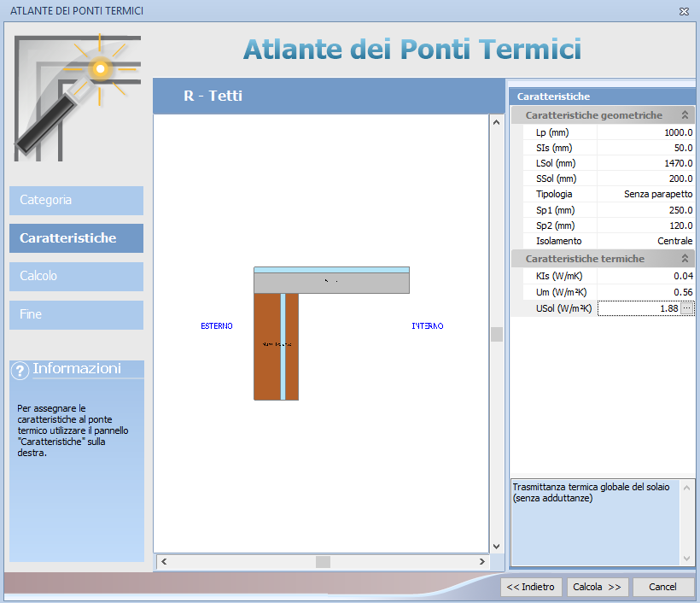Click the vertical scrollbar thumb of drawing
Viewport: 700px width, 603px height.
pos(496,334)
